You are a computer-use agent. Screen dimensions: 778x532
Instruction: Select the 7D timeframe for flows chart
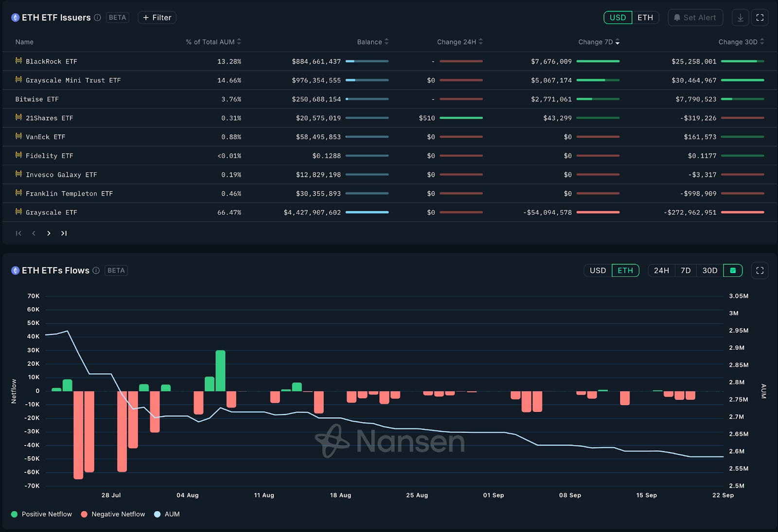click(x=686, y=271)
